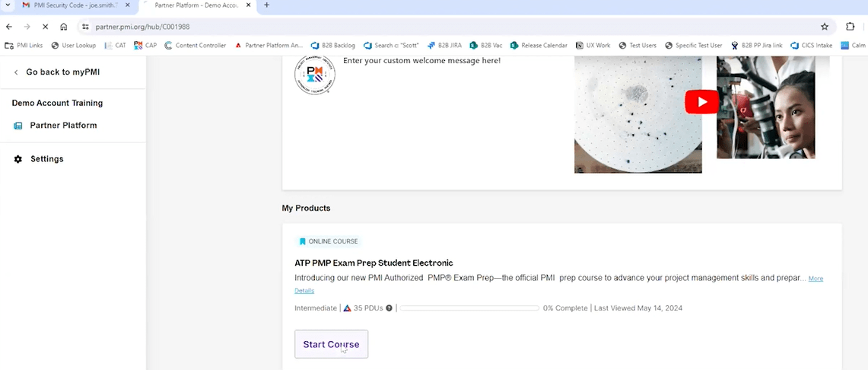The width and height of the screenshot is (868, 370).
Task: Open the browser extensions puzzle icon
Action: point(851,27)
